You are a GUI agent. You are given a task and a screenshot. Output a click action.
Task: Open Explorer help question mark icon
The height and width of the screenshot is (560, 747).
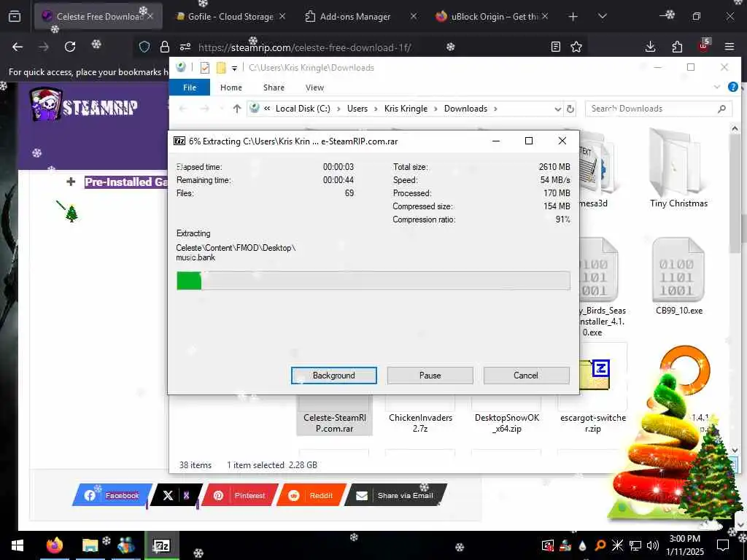click(732, 87)
